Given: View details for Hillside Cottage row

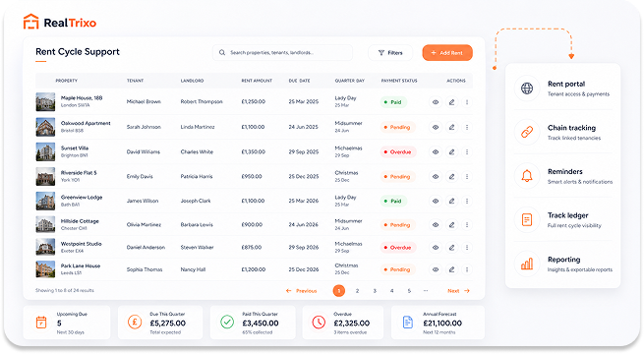Looking at the screenshot, I should 436,225.
